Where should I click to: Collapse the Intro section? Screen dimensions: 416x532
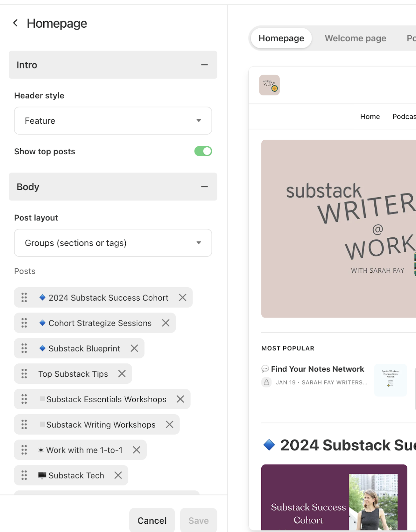click(205, 65)
